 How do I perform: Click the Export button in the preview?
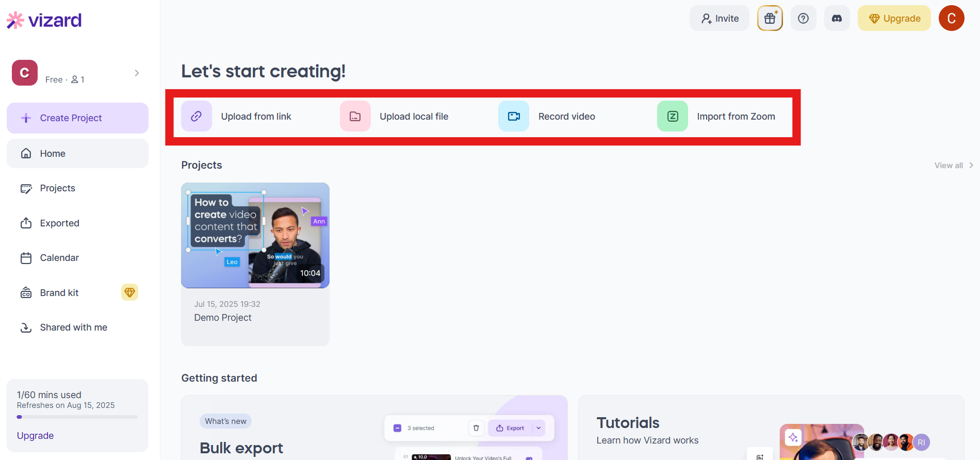click(x=510, y=428)
